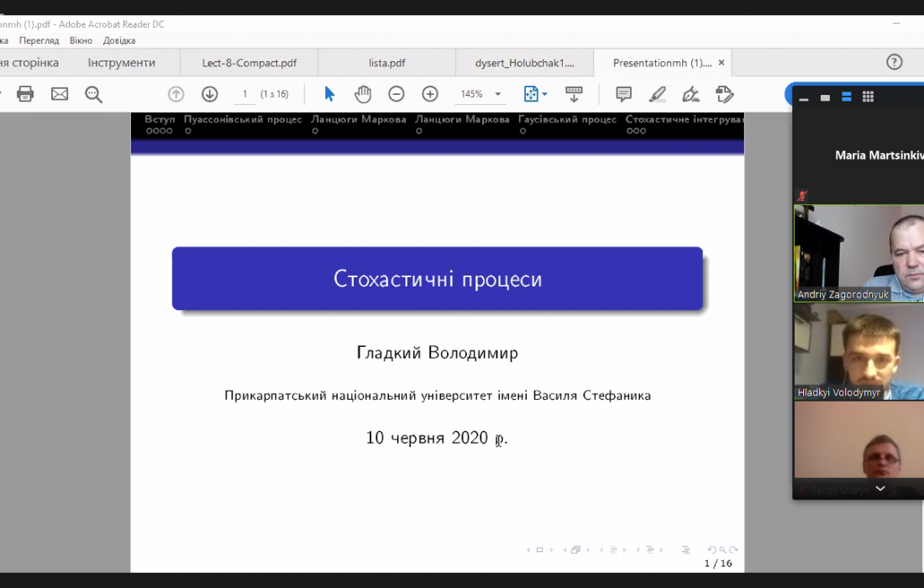This screenshot has height=588, width=924.
Task: Open the Інструменти tools pane
Action: coord(121,63)
